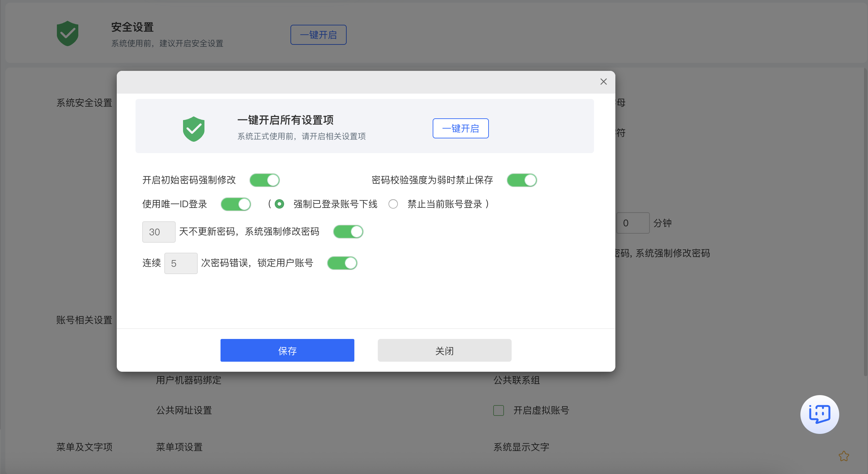Click the 0 minutes input field

pos(633,223)
